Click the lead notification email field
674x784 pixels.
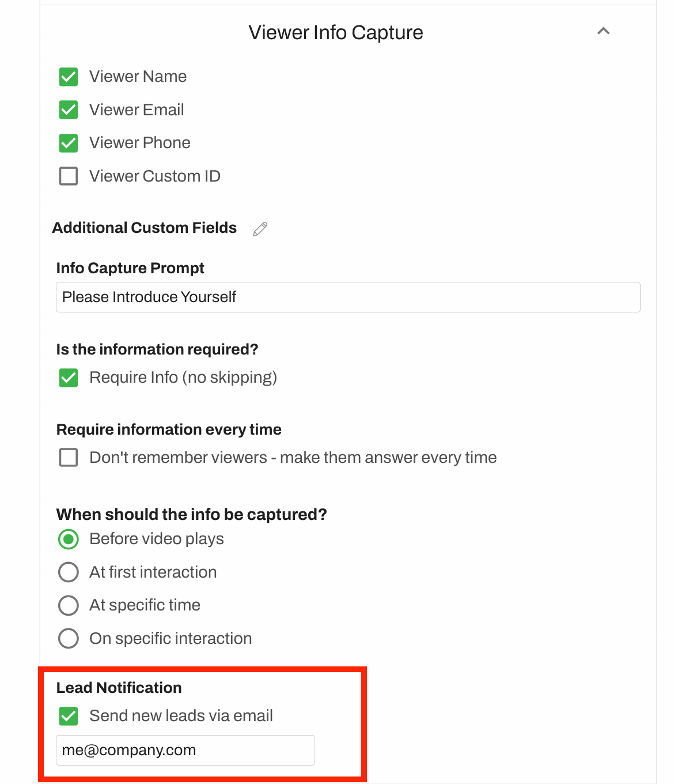[185, 750]
